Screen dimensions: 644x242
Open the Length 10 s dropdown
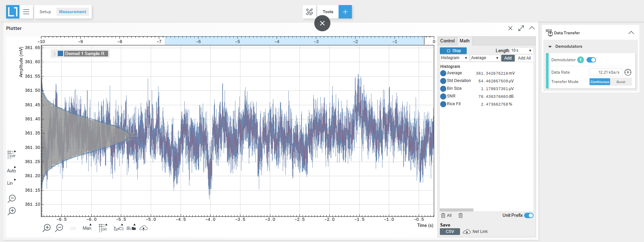click(521, 50)
